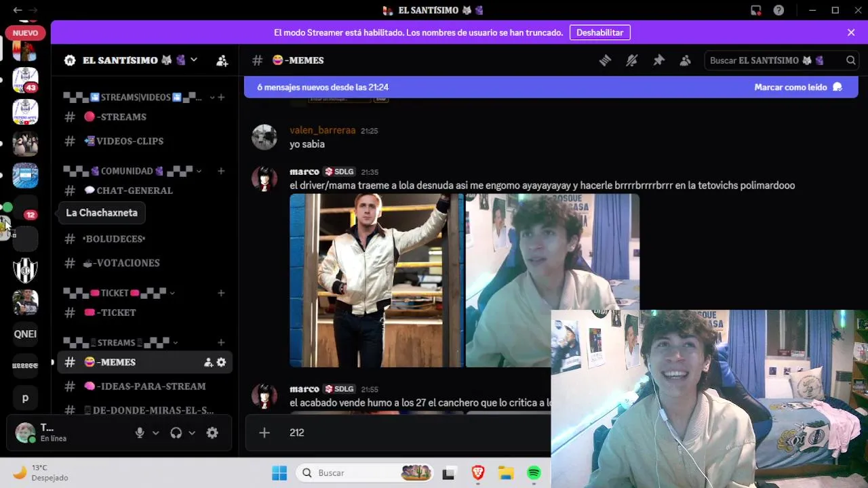This screenshot has height=488, width=868.
Task: Open Discord inbox icon in title bar
Action: click(755, 10)
